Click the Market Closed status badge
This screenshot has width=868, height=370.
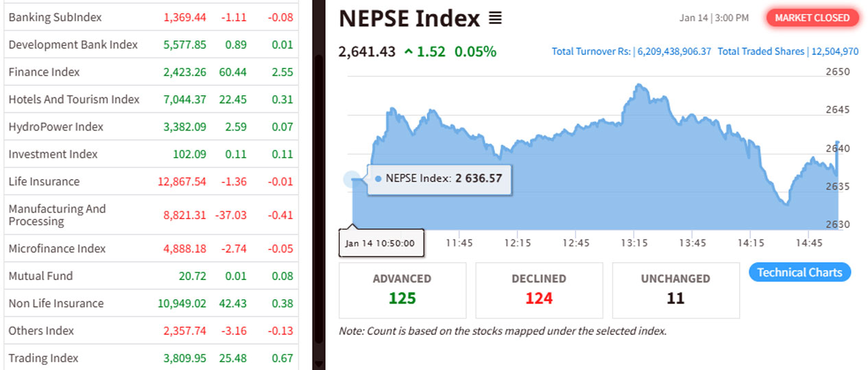tap(812, 18)
